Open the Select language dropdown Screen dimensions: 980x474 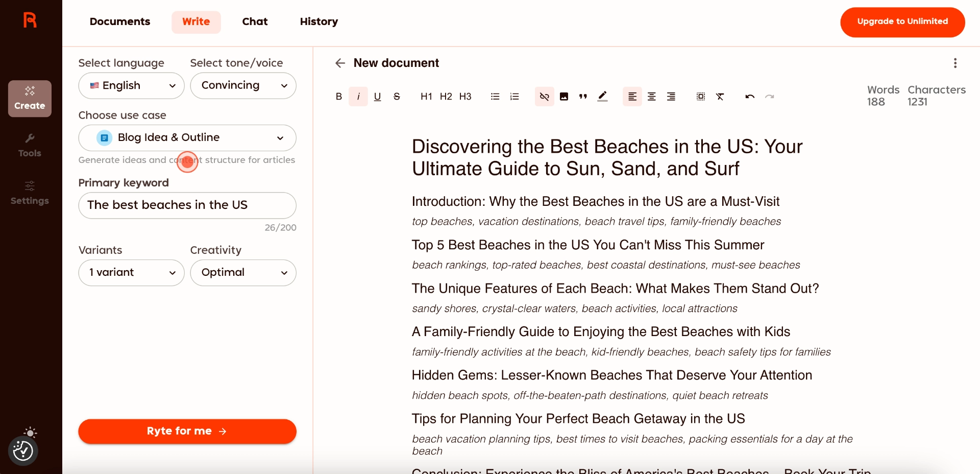[x=131, y=86]
